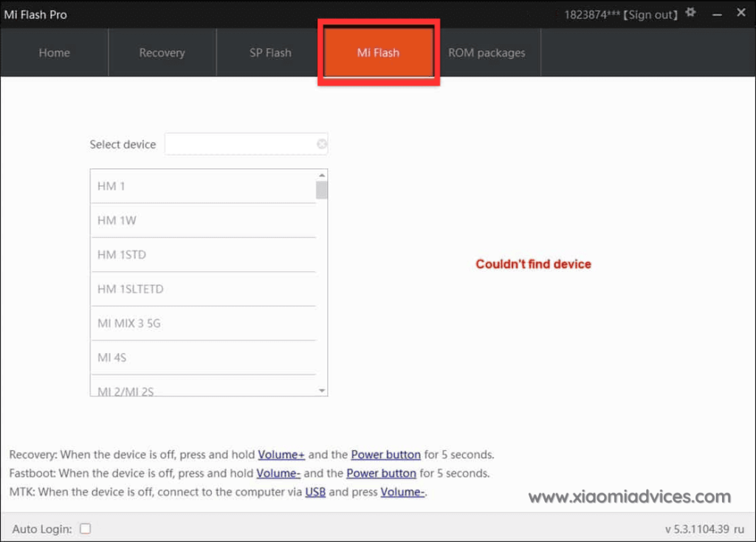
Task: Select HM 1 from device list
Action: tap(204, 186)
